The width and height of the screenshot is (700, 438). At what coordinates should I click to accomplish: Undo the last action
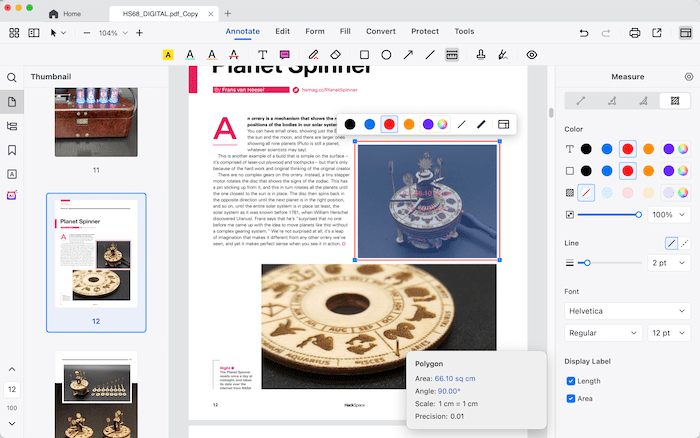pyautogui.click(x=584, y=33)
